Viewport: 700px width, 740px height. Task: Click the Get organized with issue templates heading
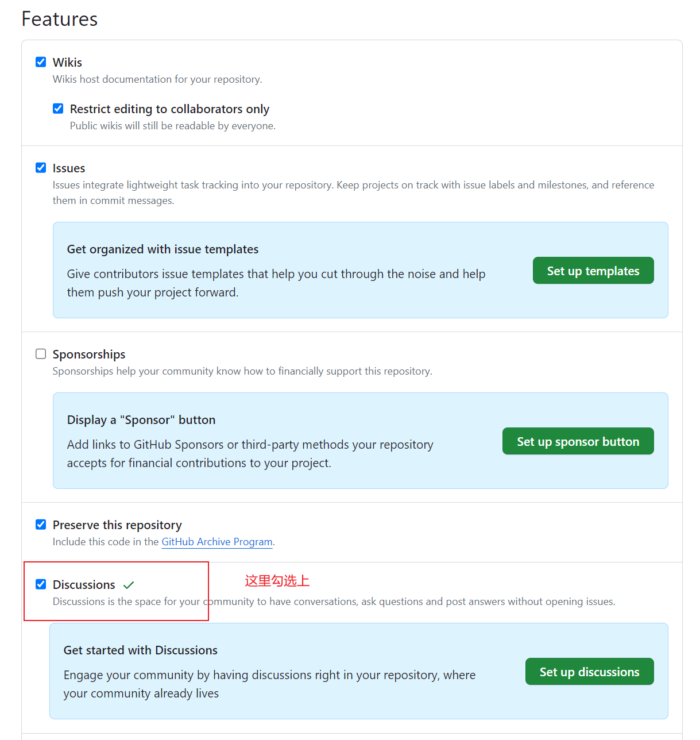pyautogui.click(x=163, y=249)
